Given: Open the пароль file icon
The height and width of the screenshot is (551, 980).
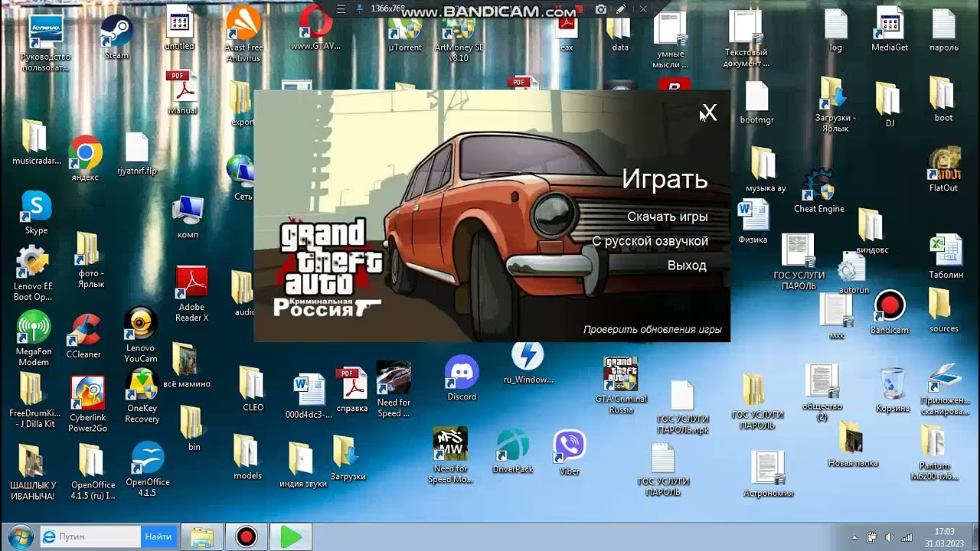Looking at the screenshot, I should pyautogui.click(x=943, y=31).
